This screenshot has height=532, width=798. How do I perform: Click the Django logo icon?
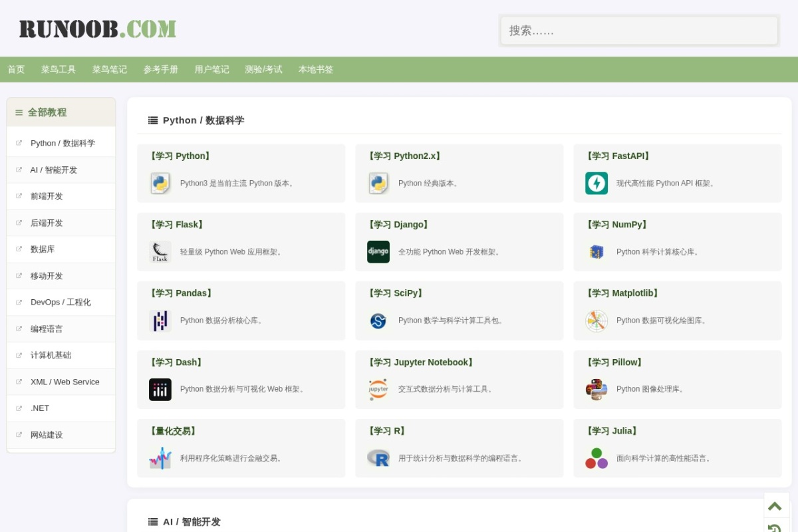coord(378,252)
